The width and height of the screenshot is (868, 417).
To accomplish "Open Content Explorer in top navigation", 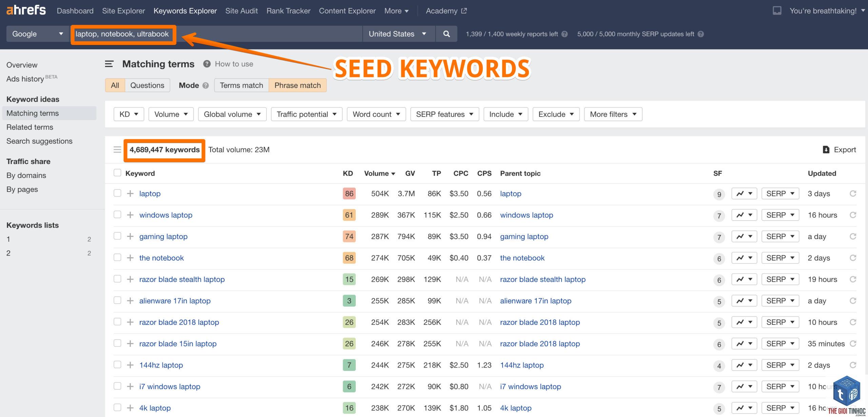I will point(347,11).
